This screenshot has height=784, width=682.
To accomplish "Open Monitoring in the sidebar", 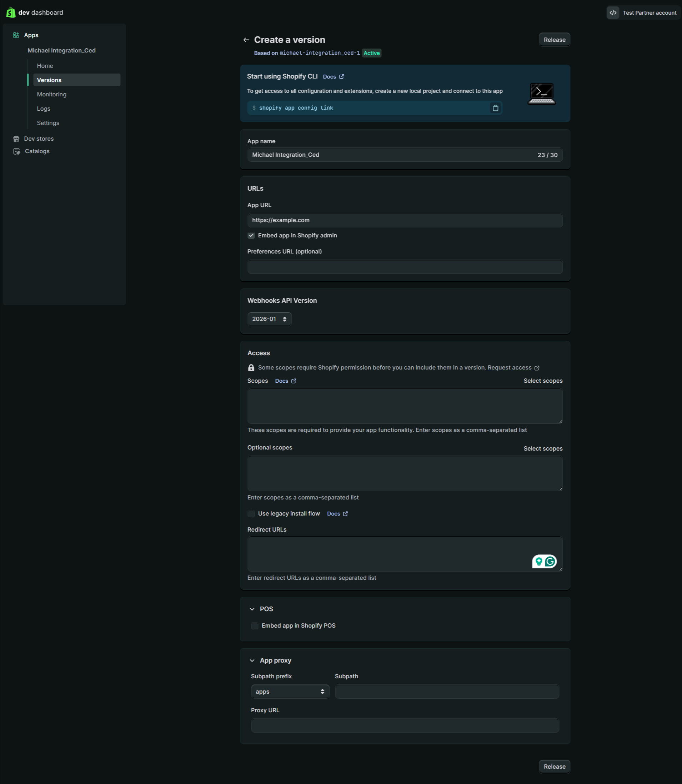I will tap(51, 94).
